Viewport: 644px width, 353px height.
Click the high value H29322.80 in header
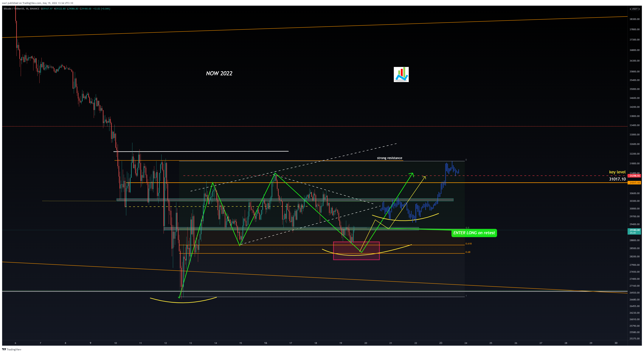click(x=60, y=9)
